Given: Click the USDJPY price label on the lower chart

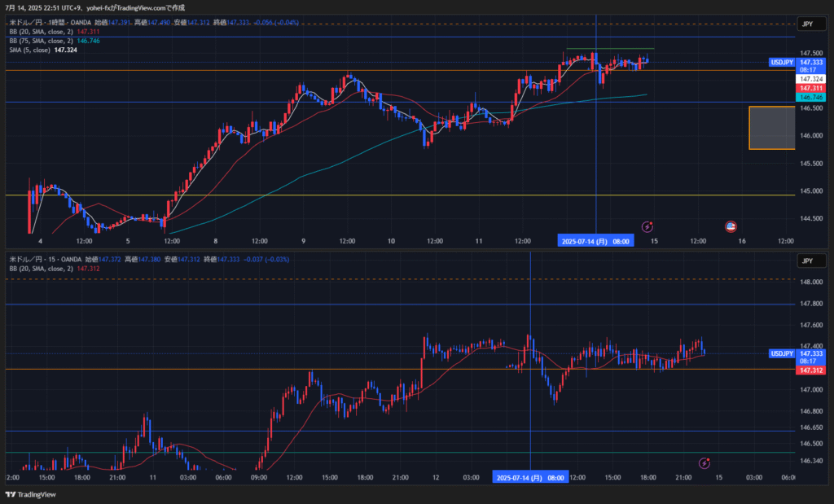Looking at the screenshot, I should pos(781,353).
